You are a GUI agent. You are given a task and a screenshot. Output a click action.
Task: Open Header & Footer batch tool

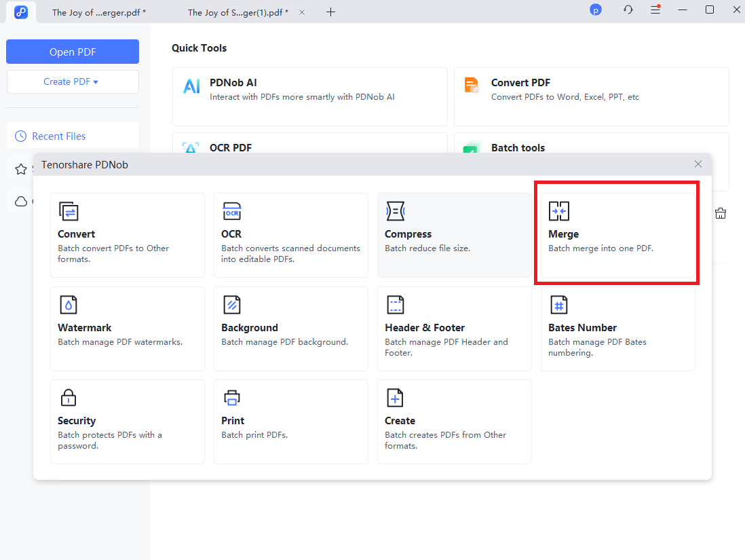click(x=454, y=328)
